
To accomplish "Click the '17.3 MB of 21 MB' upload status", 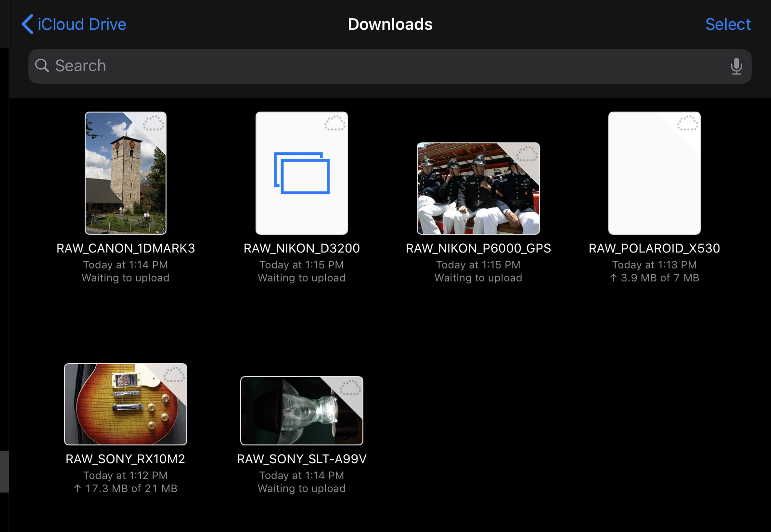I will pos(126,489).
